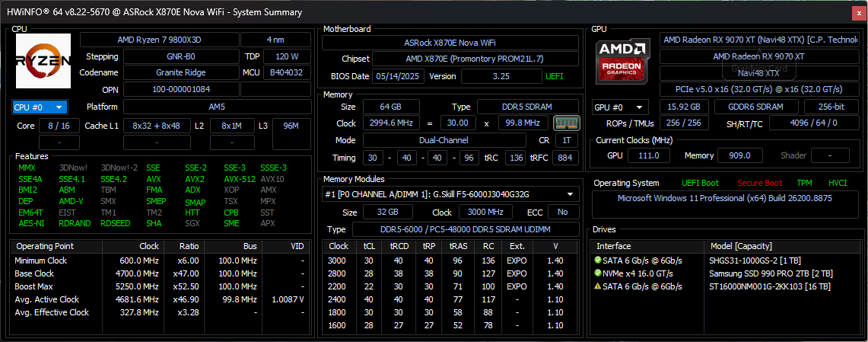This screenshot has width=868, height=342.
Task: Close the System Summary window
Action: [x=859, y=11]
